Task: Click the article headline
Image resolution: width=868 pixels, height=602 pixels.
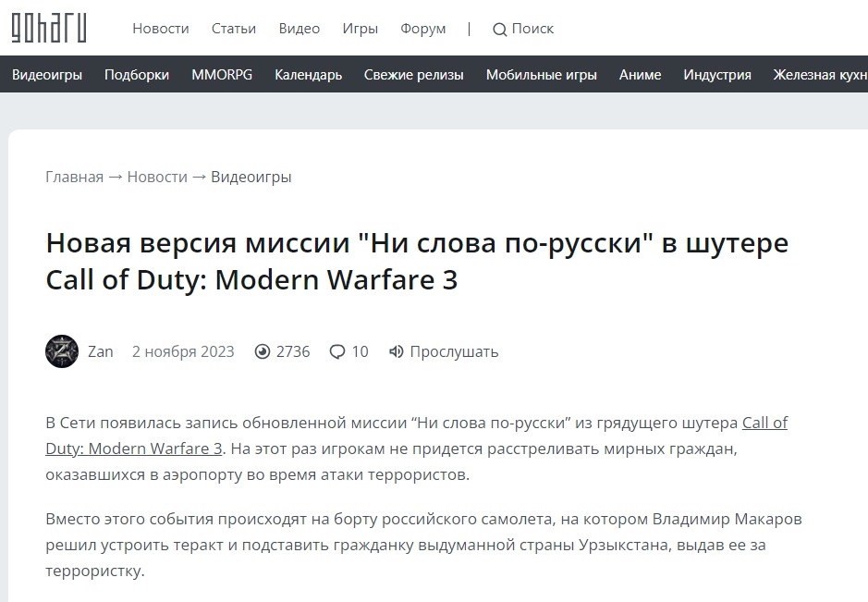Action: [418, 261]
